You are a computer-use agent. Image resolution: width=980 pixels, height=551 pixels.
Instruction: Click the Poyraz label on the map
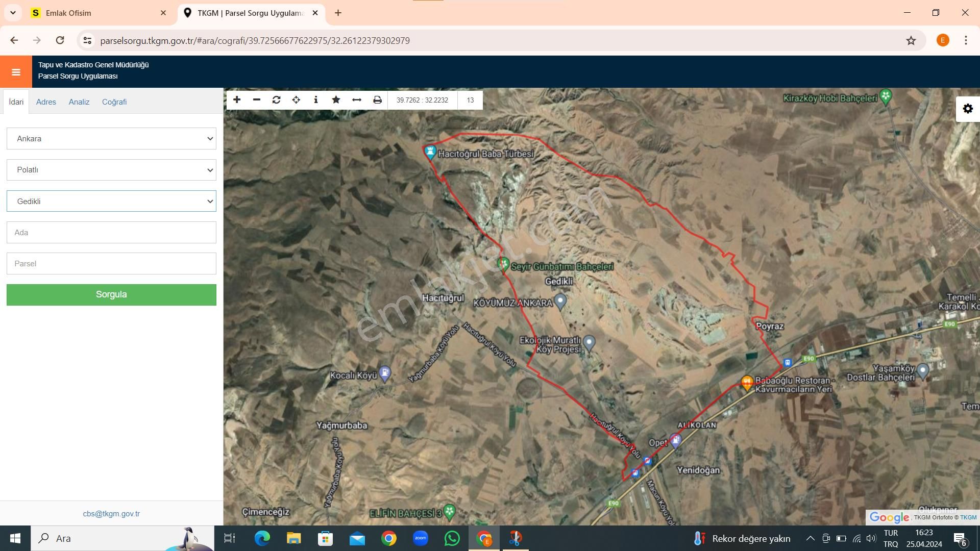(x=770, y=326)
